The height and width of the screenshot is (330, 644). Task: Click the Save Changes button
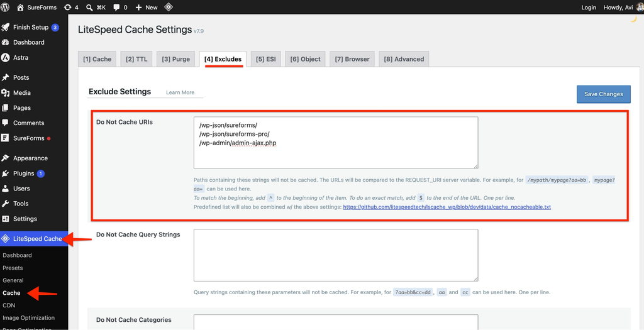(x=603, y=94)
